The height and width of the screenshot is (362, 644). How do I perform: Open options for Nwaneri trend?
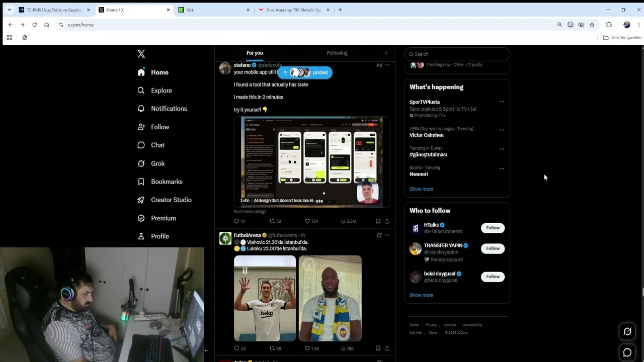pos(502,168)
